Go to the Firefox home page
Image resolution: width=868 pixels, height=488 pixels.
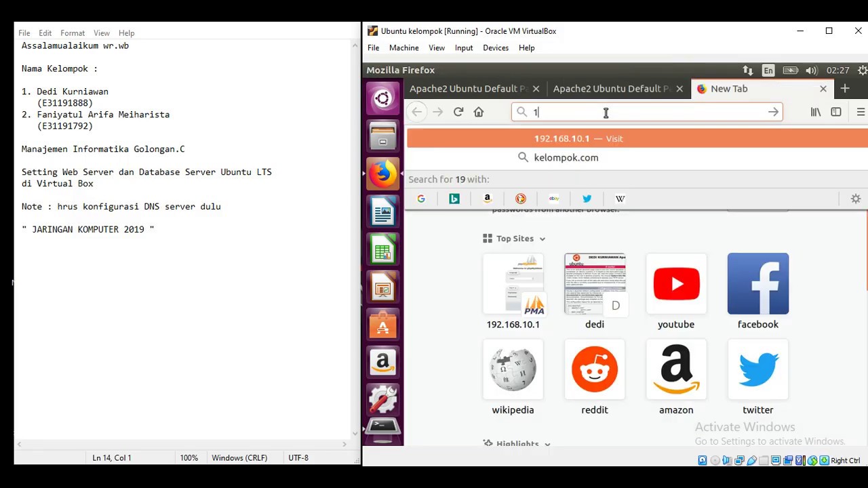(x=479, y=112)
